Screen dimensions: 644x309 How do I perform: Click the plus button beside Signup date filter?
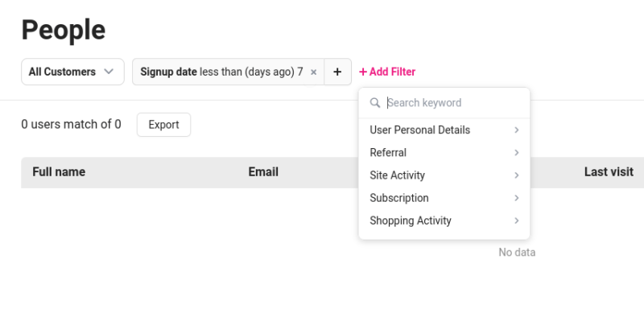[337, 72]
